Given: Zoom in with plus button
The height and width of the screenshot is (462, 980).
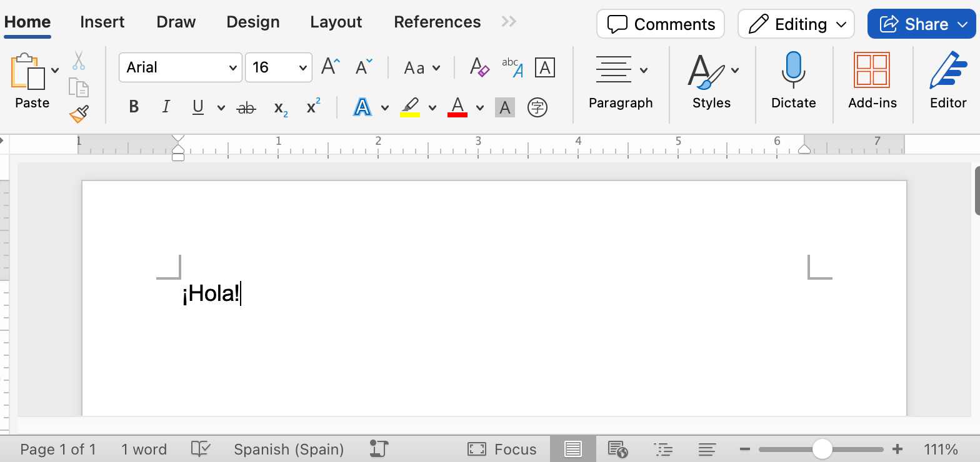Looking at the screenshot, I should (897, 449).
